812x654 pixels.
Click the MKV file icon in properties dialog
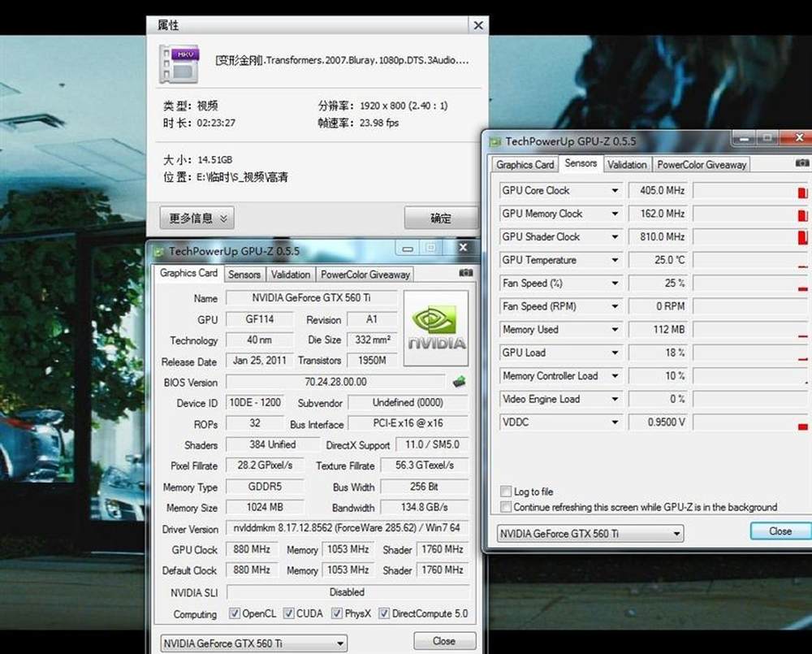tap(179, 64)
